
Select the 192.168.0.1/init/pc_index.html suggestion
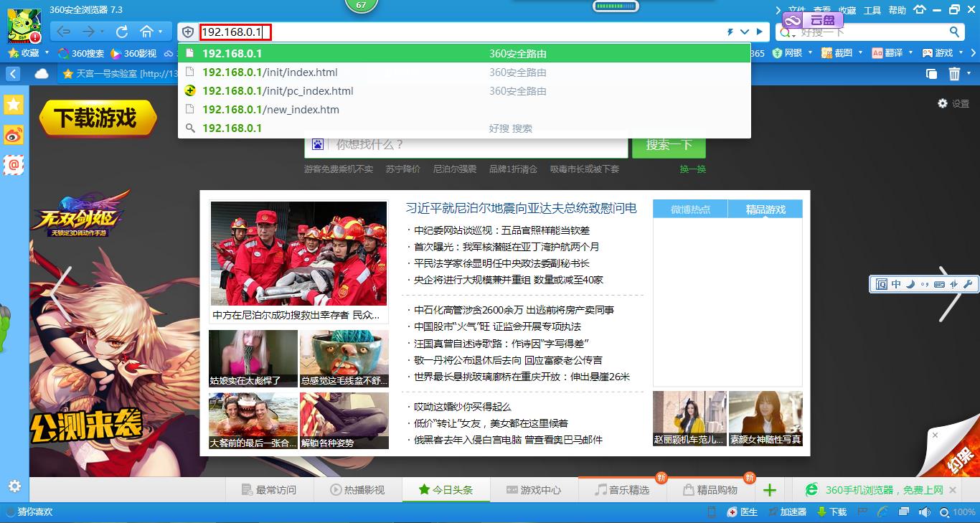(464, 91)
